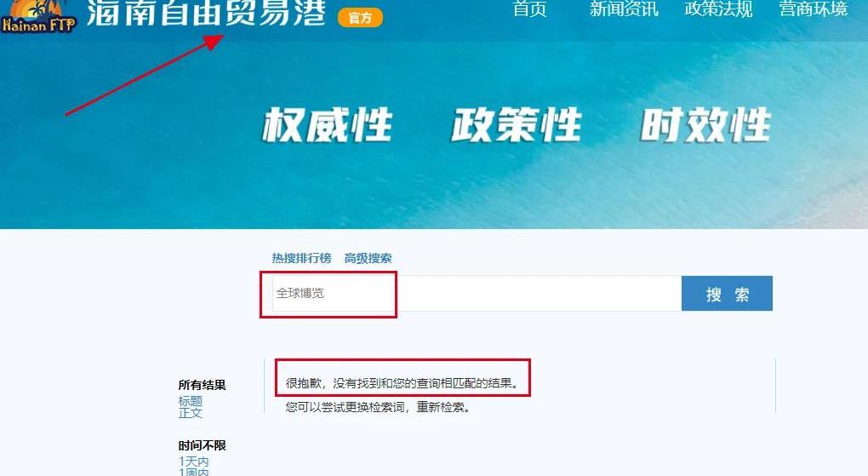Click the 权威性 banner text

tap(327, 124)
